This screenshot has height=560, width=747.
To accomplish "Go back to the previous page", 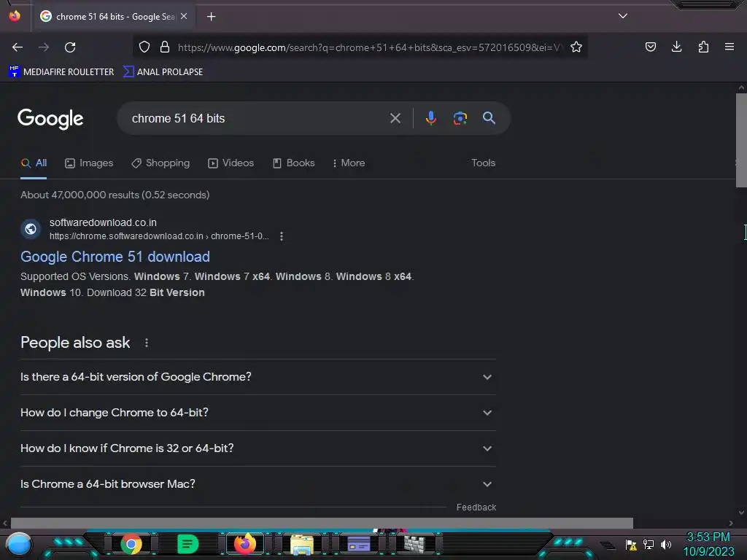I will tap(18, 47).
